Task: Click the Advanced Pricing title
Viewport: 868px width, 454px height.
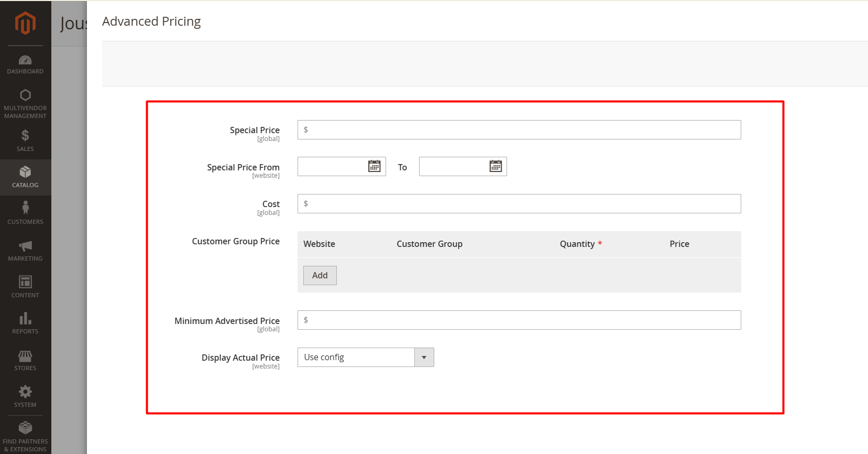Action: click(151, 21)
